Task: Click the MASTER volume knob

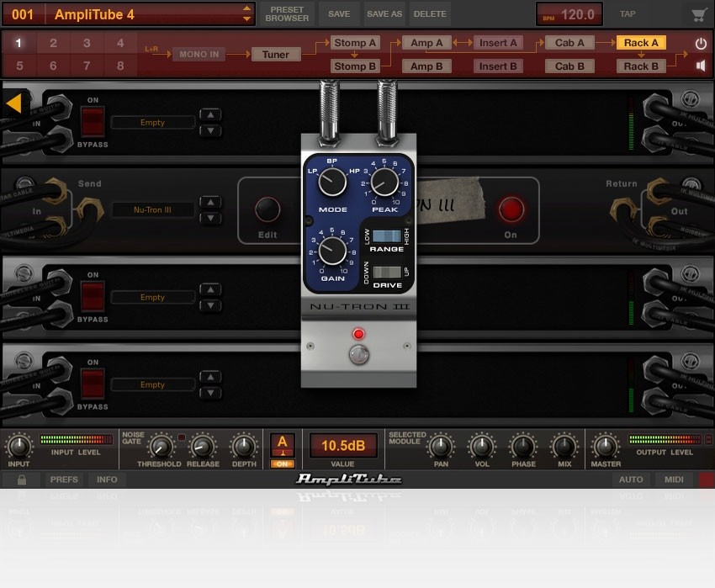Action: pos(606,446)
